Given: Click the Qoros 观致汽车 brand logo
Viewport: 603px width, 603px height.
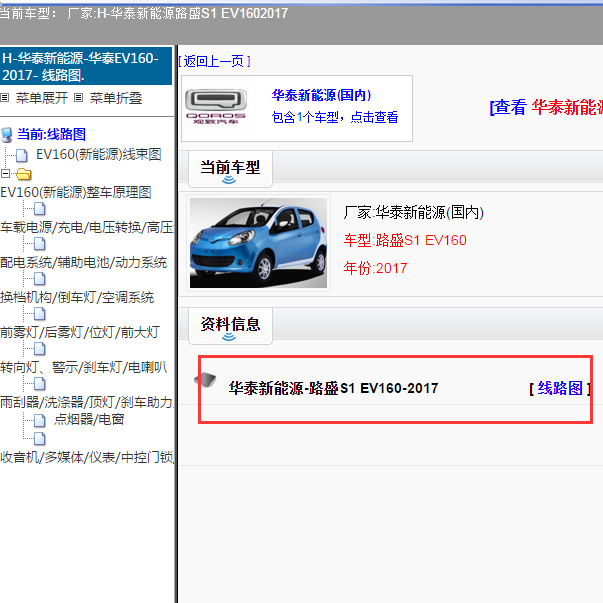Looking at the screenshot, I should (x=215, y=107).
